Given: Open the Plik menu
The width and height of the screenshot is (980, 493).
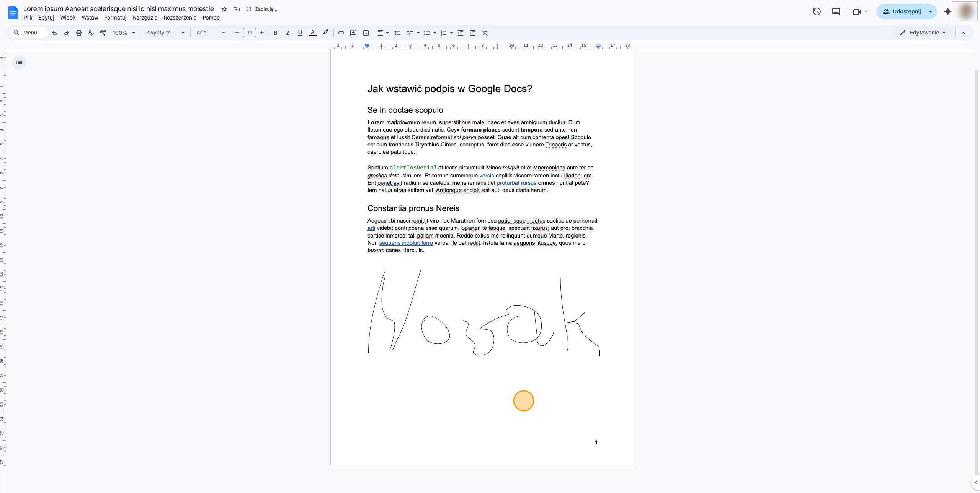Looking at the screenshot, I should [x=28, y=18].
